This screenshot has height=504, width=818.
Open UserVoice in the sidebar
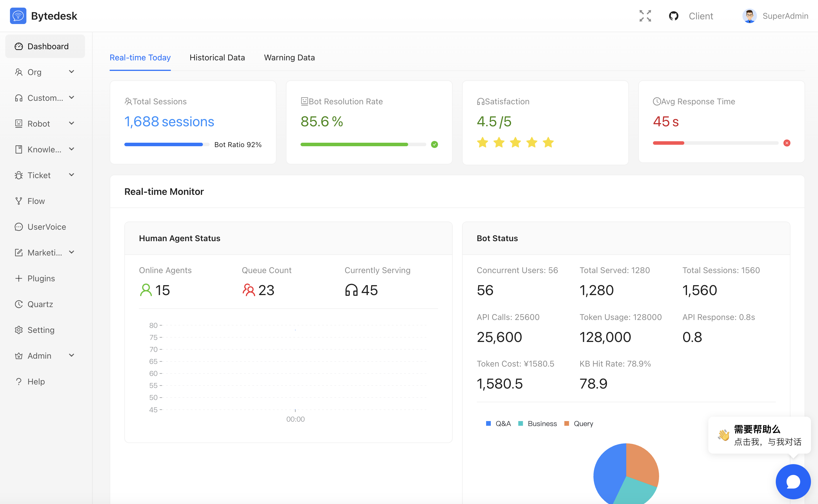[x=46, y=227]
